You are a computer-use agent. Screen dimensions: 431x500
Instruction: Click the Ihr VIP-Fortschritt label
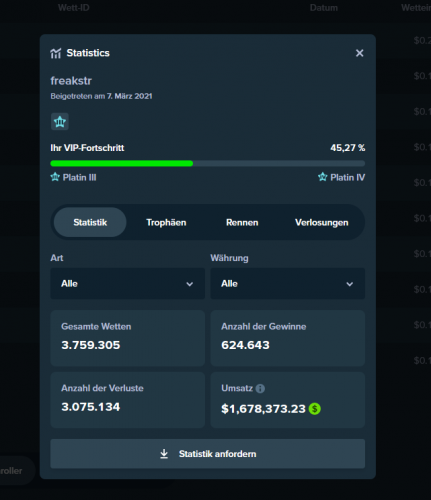point(87,148)
